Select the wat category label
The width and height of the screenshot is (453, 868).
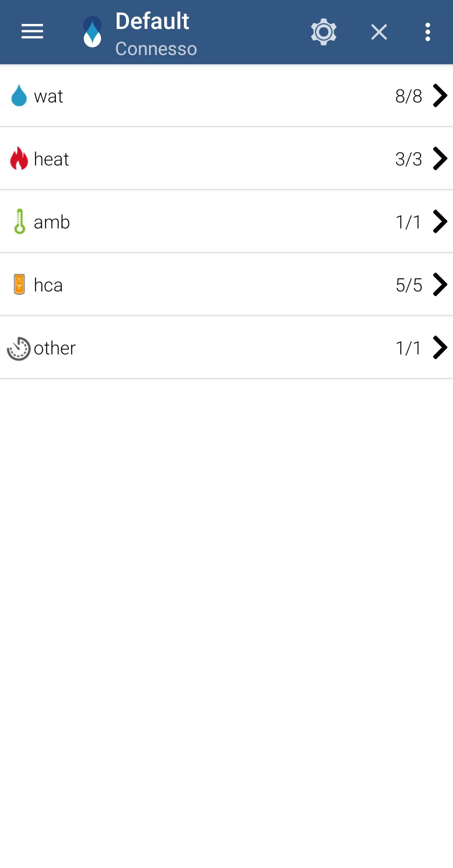click(48, 97)
